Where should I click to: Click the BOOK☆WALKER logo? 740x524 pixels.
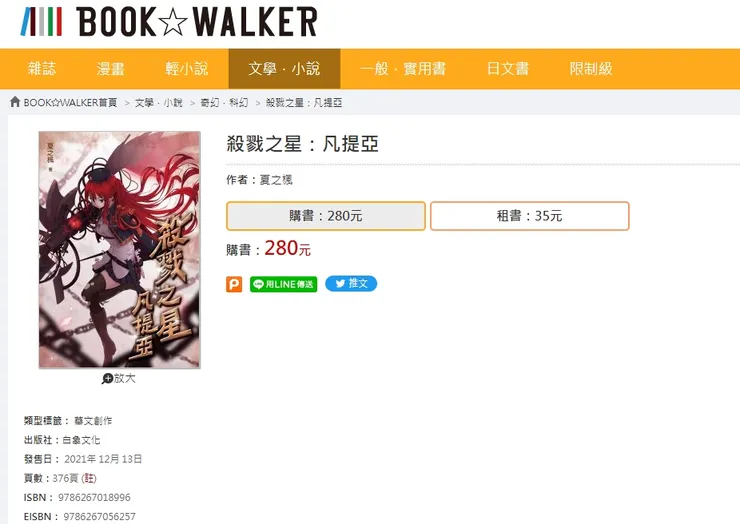[x=169, y=22]
